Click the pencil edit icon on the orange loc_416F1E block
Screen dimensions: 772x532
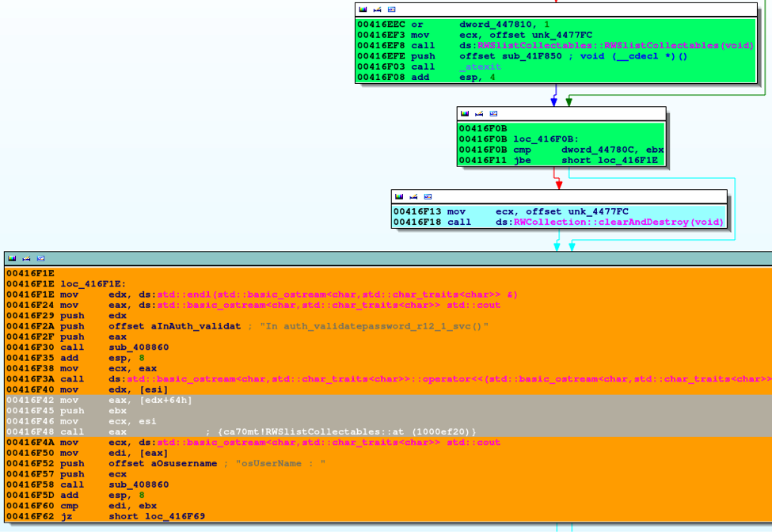(25, 258)
